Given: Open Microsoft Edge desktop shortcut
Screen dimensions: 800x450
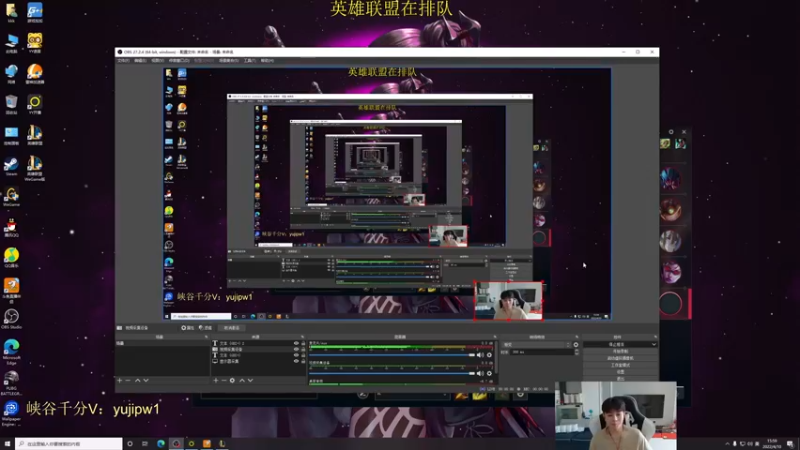Looking at the screenshot, I should tap(11, 351).
